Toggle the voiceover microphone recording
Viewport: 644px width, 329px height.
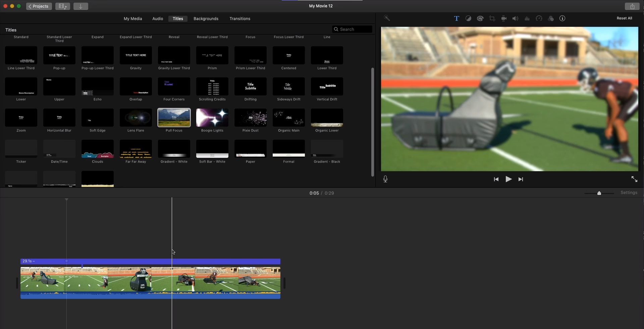(x=385, y=179)
